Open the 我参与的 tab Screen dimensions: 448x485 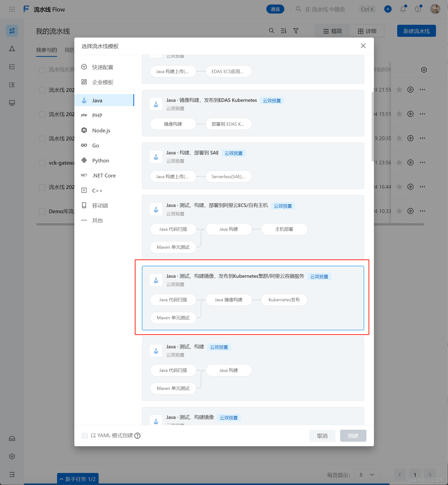47,50
